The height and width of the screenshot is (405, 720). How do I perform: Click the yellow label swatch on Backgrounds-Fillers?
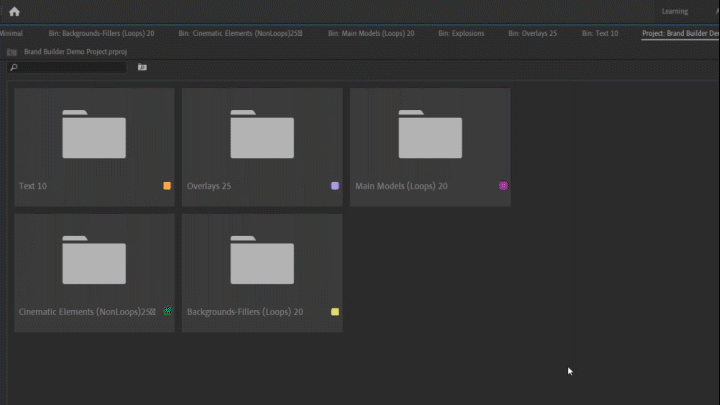click(335, 312)
